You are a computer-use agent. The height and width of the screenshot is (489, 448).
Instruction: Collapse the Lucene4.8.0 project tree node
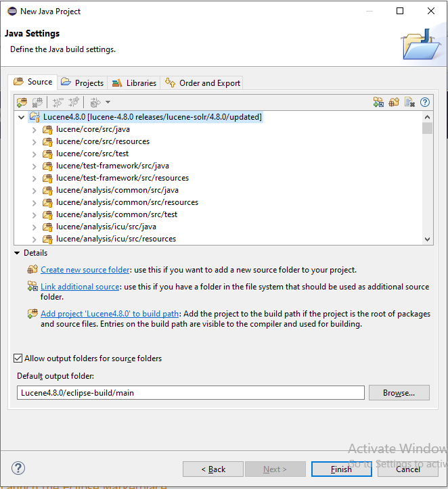pos(22,117)
